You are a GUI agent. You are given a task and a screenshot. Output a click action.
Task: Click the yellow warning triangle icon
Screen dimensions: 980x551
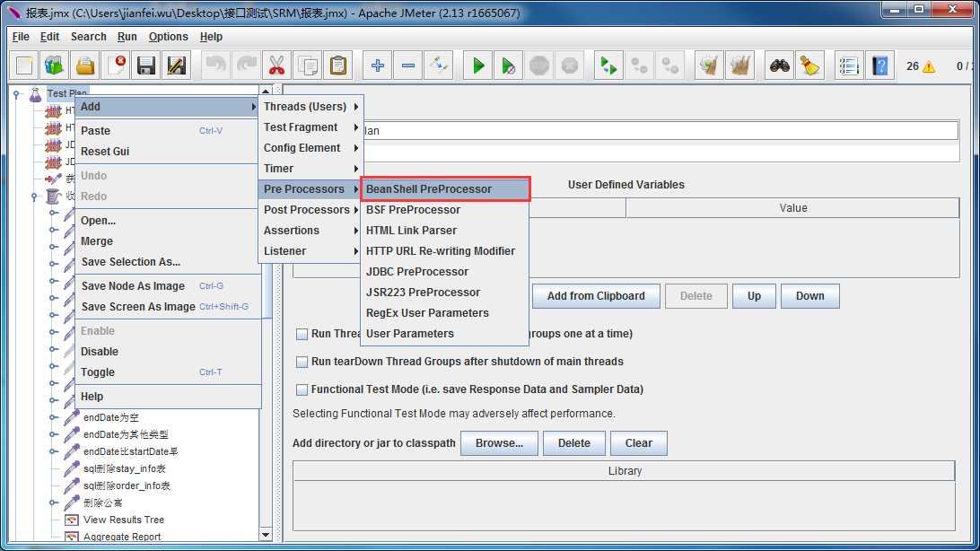(x=929, y=66)
